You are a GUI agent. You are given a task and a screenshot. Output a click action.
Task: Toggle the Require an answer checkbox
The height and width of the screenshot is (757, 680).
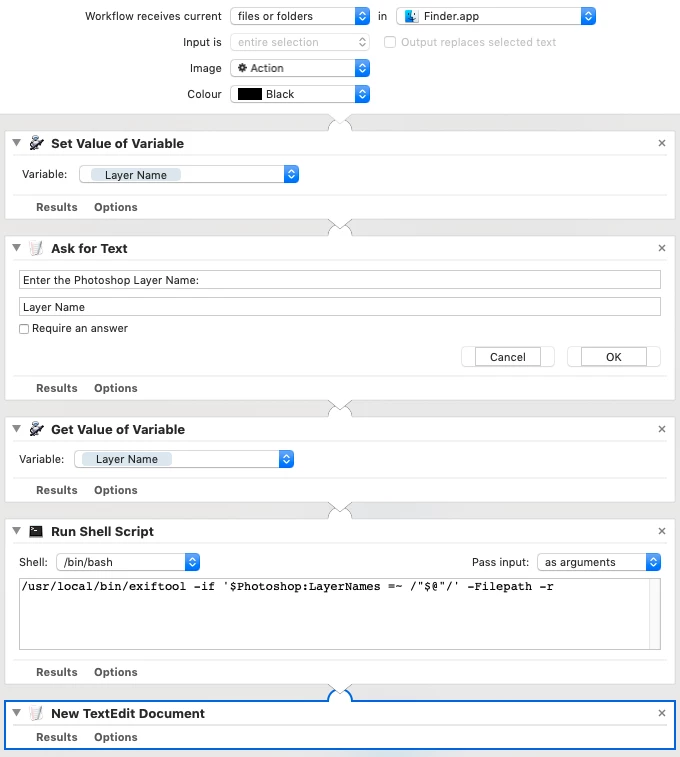pyautogui.click(x=24, y=329)
